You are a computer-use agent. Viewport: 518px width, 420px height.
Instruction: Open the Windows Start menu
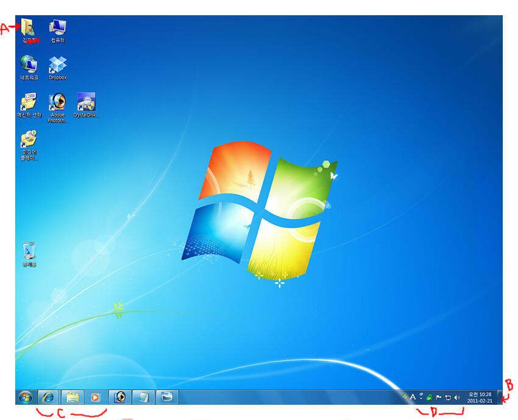coord(26,397)
